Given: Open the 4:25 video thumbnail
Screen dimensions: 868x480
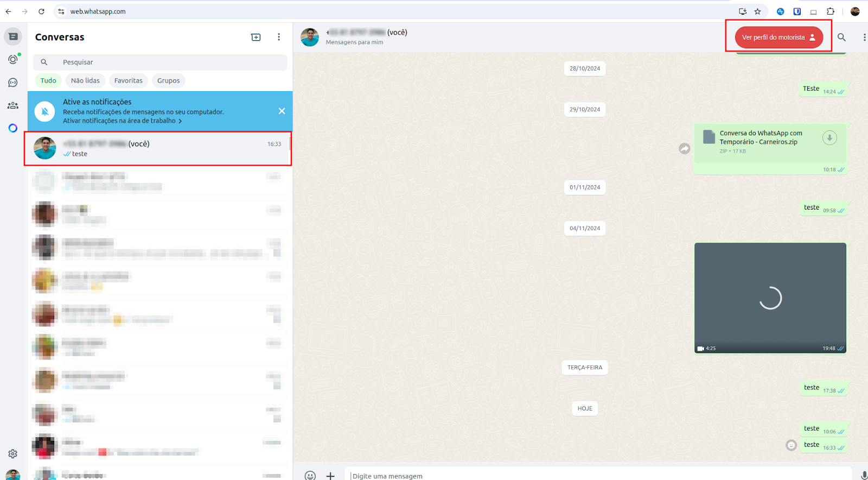Looking at the screenshot, I should [x=770, y=298].
